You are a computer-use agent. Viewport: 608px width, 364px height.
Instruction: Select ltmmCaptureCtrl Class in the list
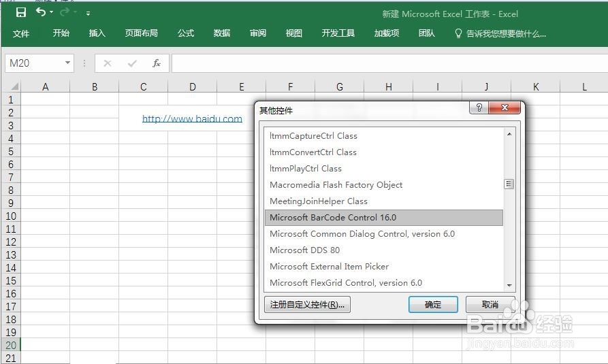click(x=384, y=135)
